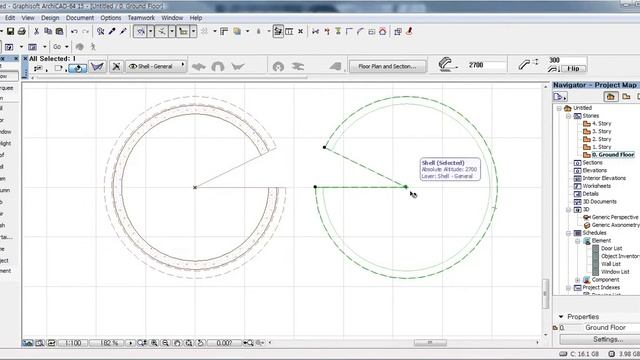Click the shell height field showing 2700
The image size is (640, 360).
tap(486, 65)
